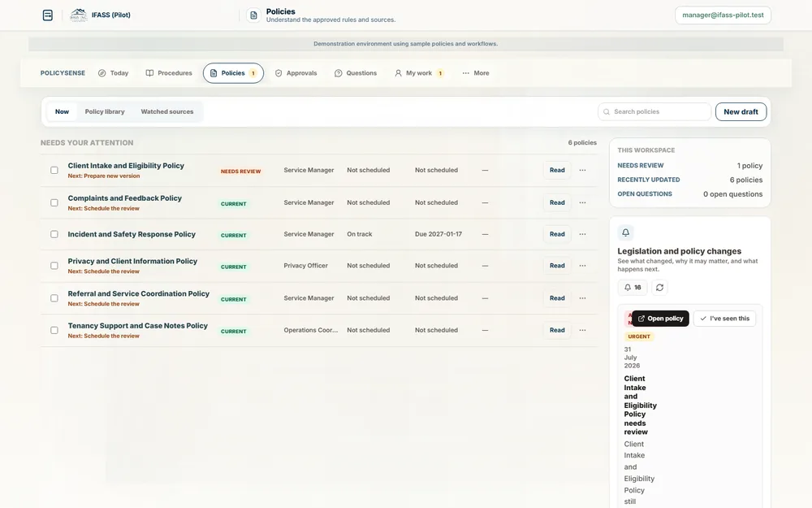Go to the Today tab
The image size is (812, 508).
[113, 73]
